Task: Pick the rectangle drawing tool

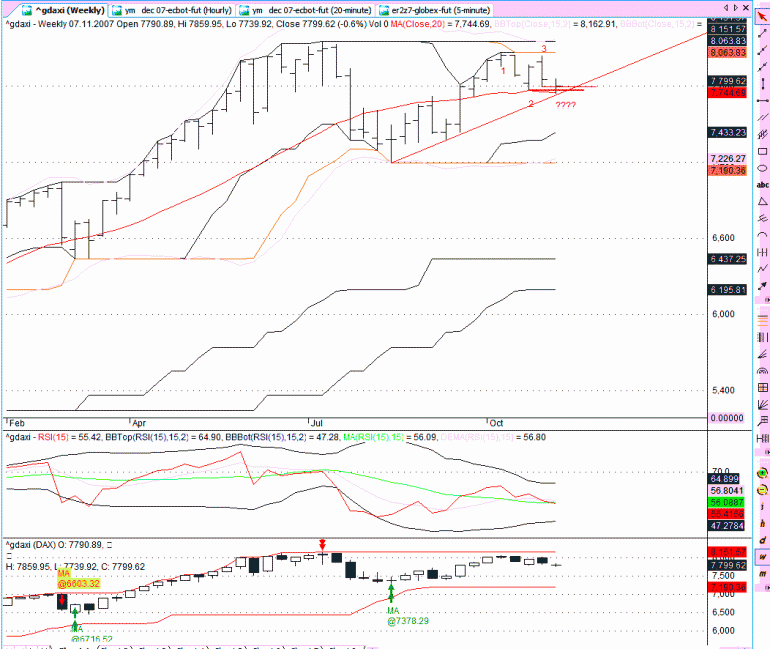Action: (x=762, y=151)
